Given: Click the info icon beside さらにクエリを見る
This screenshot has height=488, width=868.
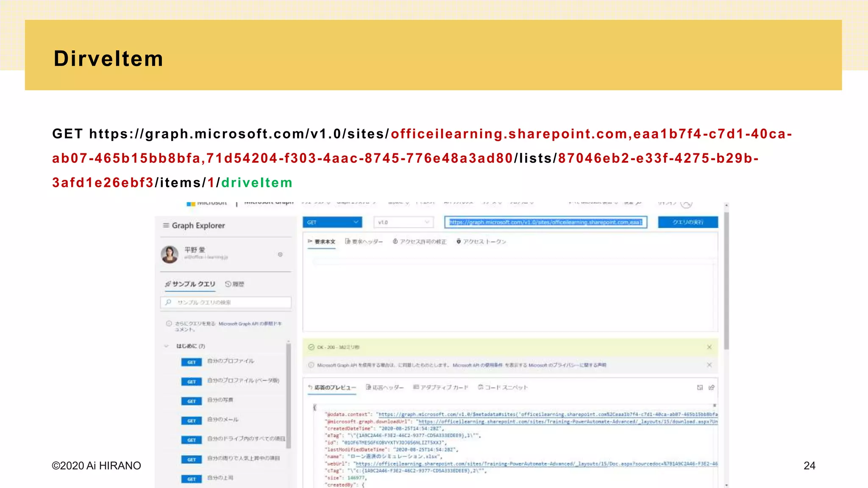Looking at the screenshot, I should (169, 324).
